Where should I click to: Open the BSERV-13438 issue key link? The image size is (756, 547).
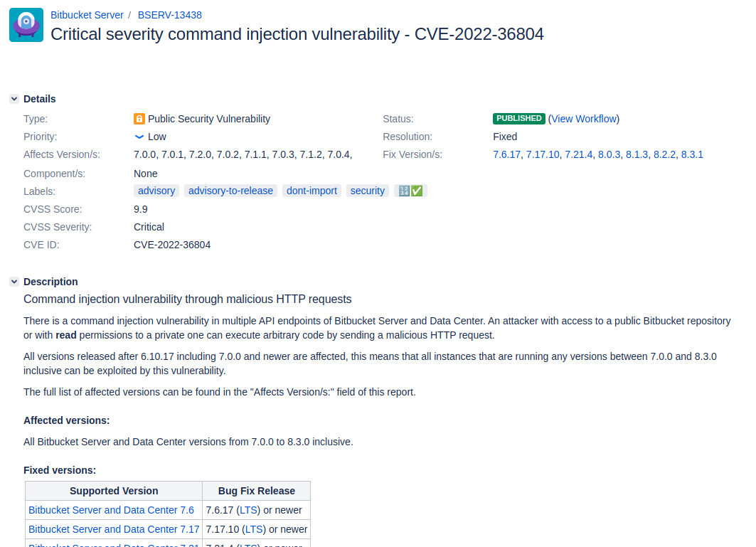[x=169, y=15]
